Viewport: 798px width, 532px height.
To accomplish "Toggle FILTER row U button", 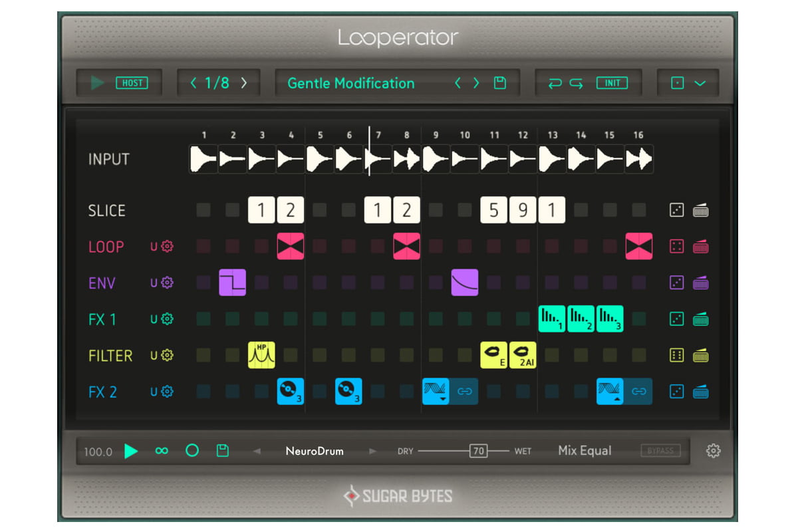I will (x=154, y=356).
